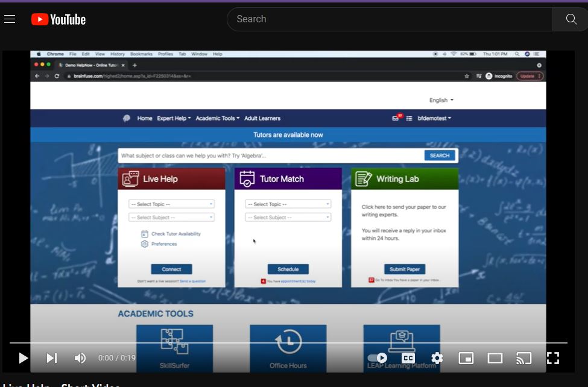Click the Tutor Match calendar icon
The image size is (588, 387).
247,178
